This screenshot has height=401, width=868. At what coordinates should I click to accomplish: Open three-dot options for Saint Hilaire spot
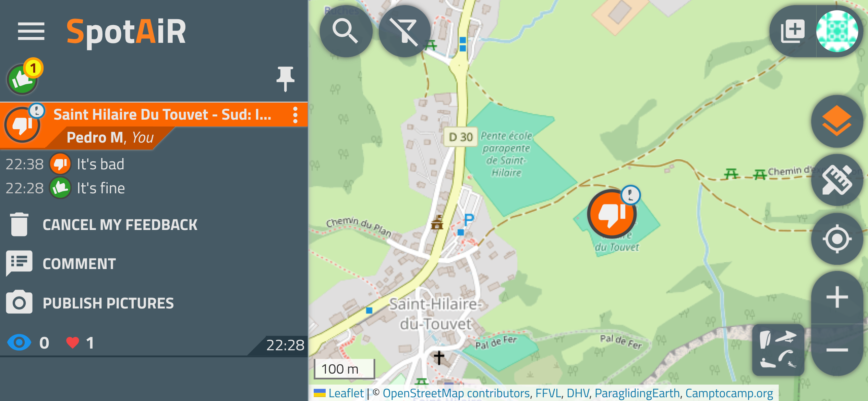point(295,115)
